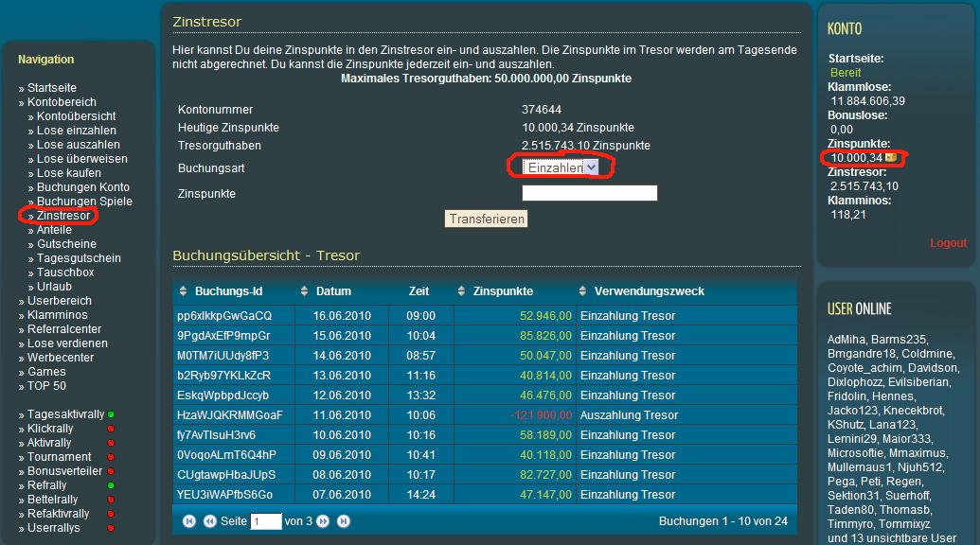The height and width of the screenshot is (545, 980).
Task: Open Lose verdienen navigation link
Action: [67, 343]
